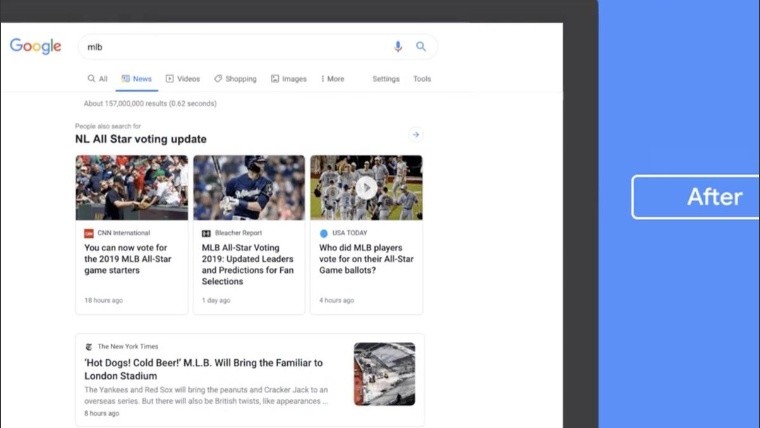This screenshot has height=428, width=760.
Task: Activate voice search microphone icon
Action: click(398, 47)
